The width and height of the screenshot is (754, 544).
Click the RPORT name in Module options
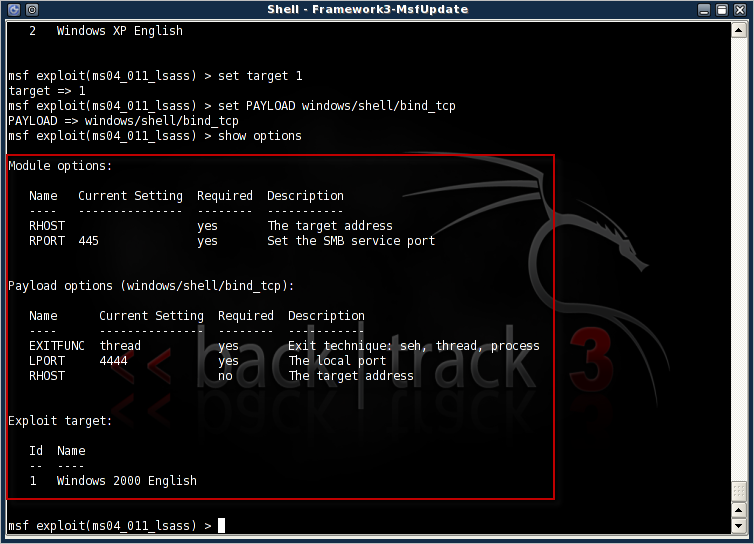click(x=47, y=240)
